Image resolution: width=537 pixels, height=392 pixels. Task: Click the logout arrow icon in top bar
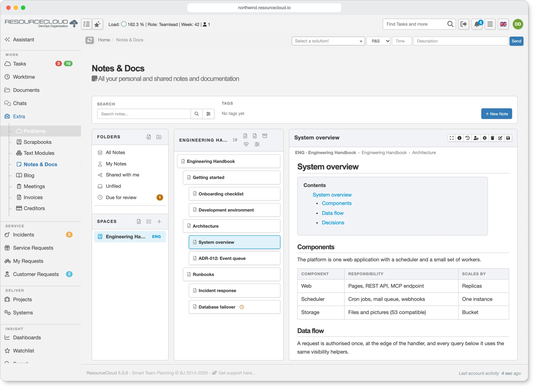pyautogui.click(x=464, y=24)
